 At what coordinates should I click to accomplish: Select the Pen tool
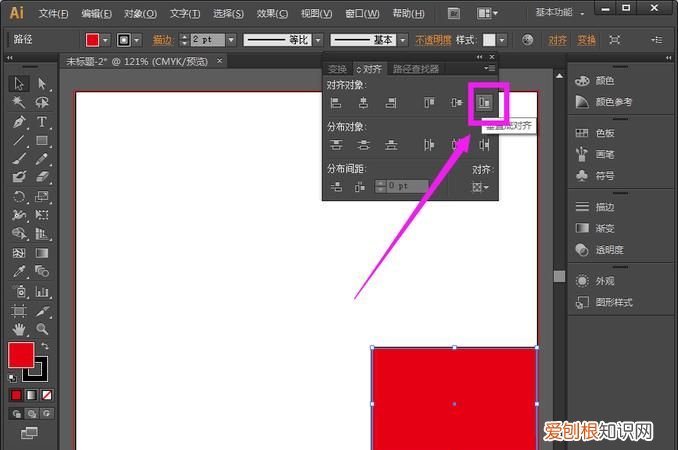click(19, 121)
